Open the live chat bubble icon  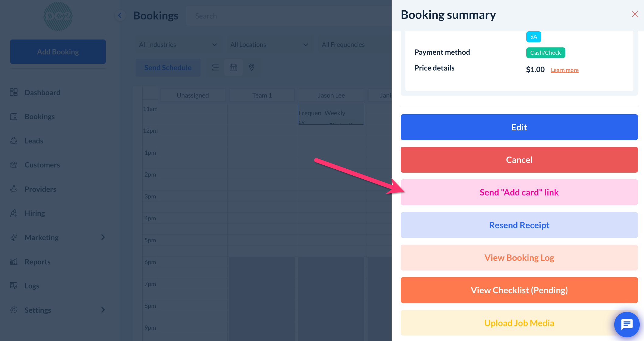point(626,324)
